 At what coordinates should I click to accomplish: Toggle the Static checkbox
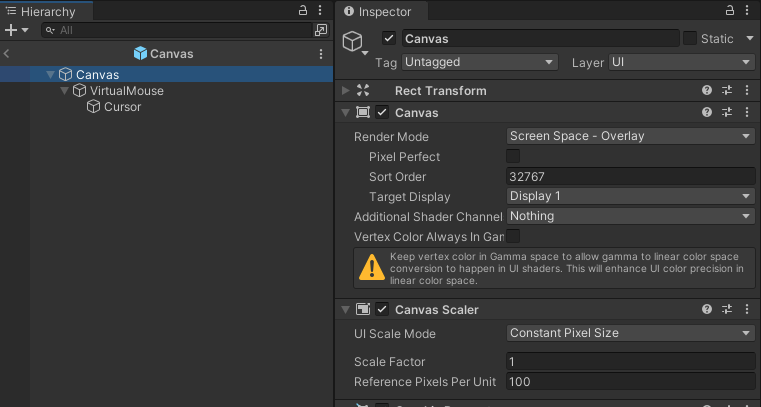[690, 38]
